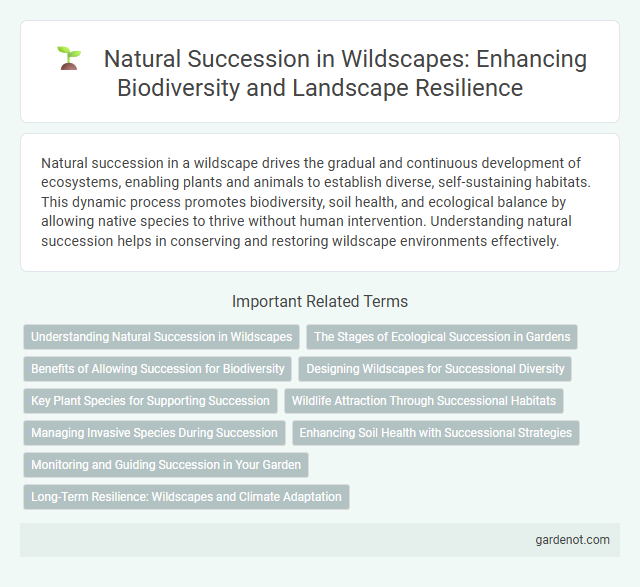
Task: Click 'Key Plant Species for Supporting Succession'
Action: (x=151, y=401)
